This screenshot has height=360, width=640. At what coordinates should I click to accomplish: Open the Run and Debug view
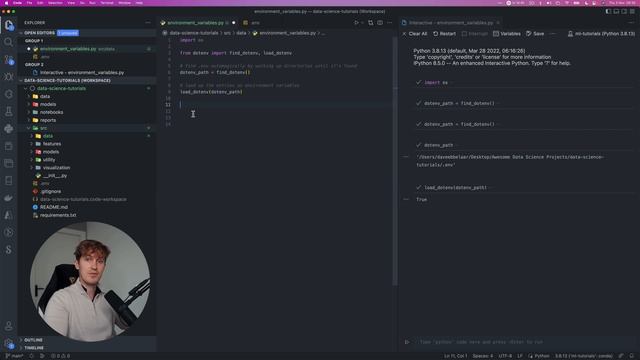pos(9,77)
